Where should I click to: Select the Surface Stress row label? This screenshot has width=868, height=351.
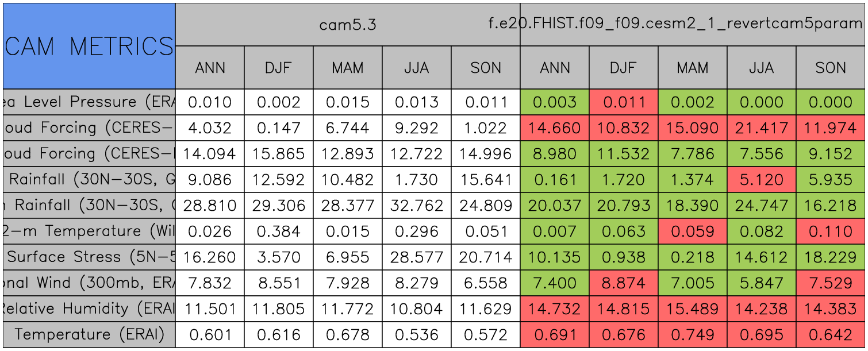[89, 257]
